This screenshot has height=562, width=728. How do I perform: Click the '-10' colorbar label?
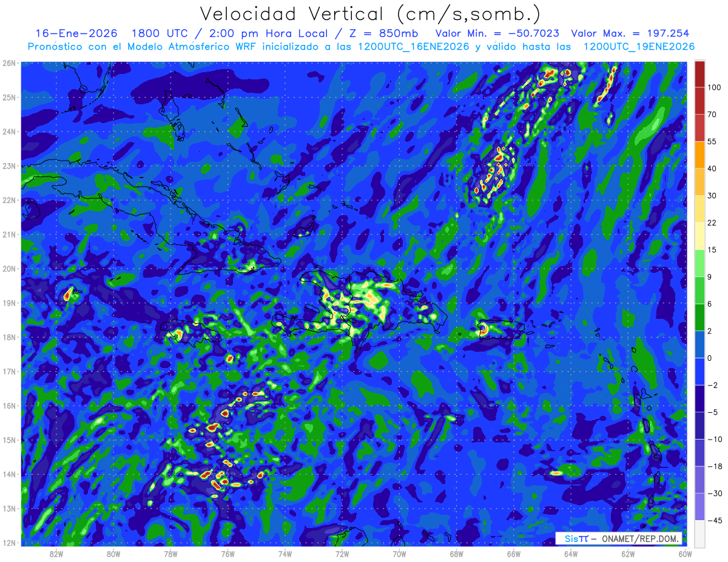tap(715, 439)
